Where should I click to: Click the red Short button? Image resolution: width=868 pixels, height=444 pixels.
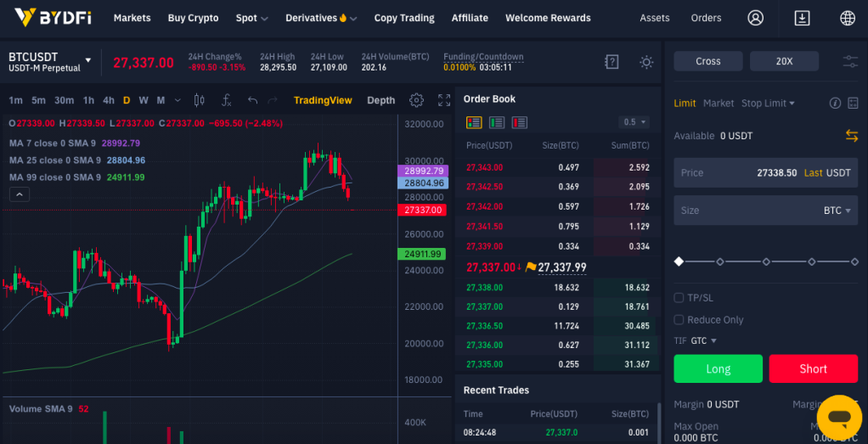[x=813, y=368]
